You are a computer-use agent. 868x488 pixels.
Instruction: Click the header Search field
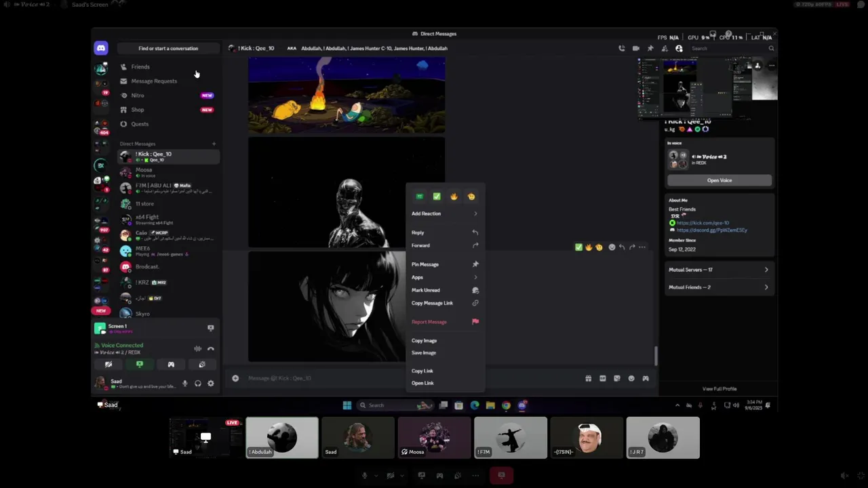pos(732,48)
